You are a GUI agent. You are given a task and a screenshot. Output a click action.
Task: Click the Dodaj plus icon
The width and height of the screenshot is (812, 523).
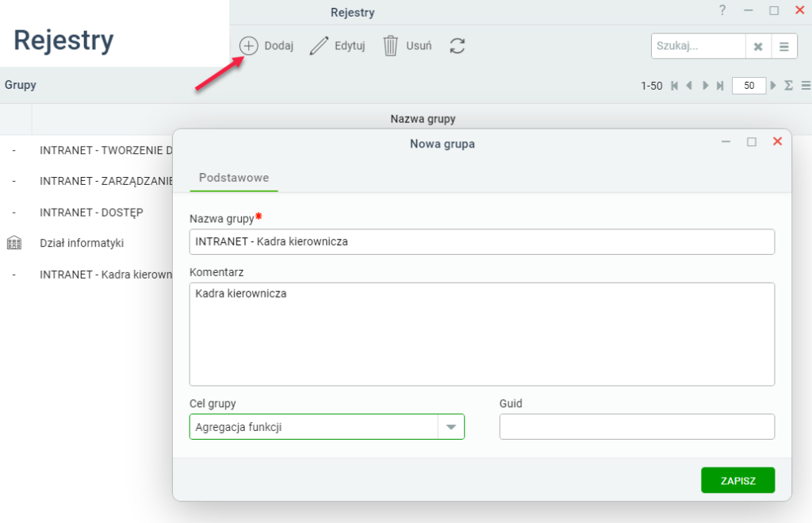248,45
